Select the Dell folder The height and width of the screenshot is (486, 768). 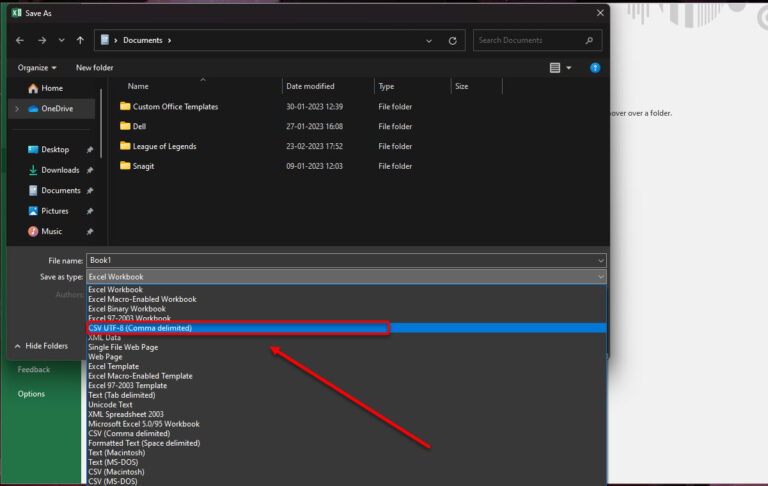pos(133,126)
